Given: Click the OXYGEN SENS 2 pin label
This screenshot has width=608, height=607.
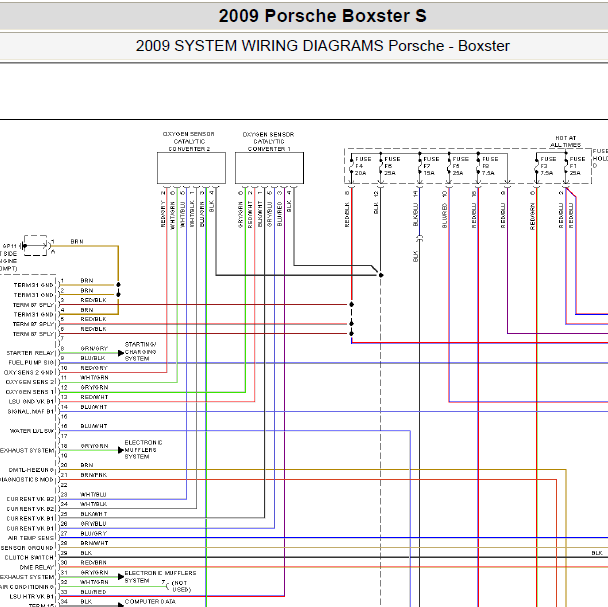Looking at the screenshot, I should (x=30, y=382).
